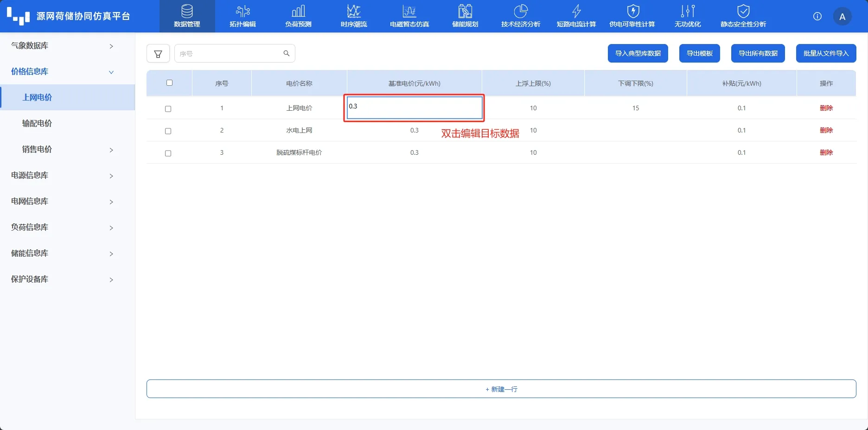Screen dimensions: 868x430
Task: Click the 批量从文件导入 button
Action: coord(826,53)
